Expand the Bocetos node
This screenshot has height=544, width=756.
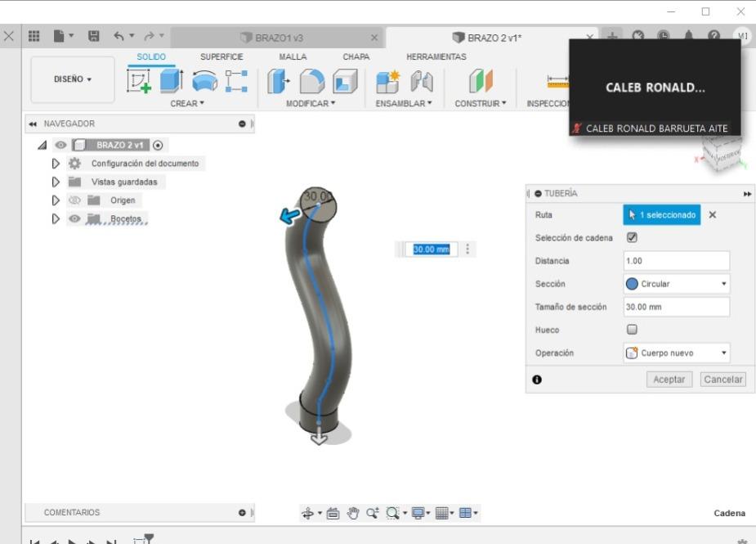(56, 218)
